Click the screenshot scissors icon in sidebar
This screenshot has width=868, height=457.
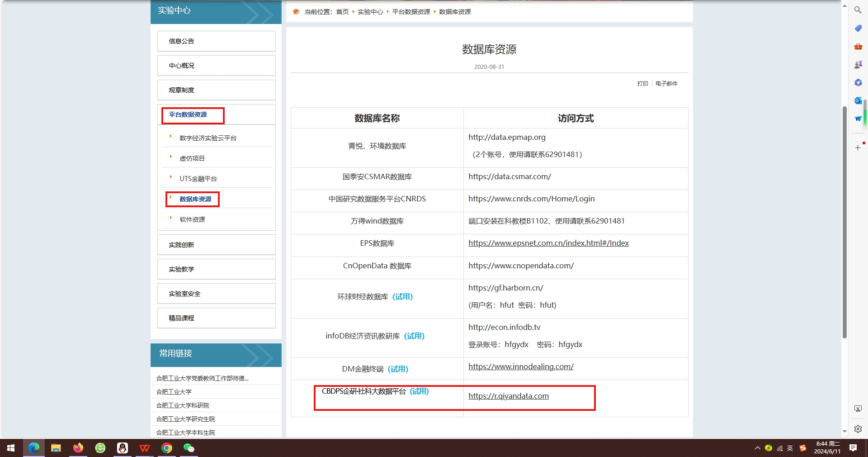(x=858, y=409)
